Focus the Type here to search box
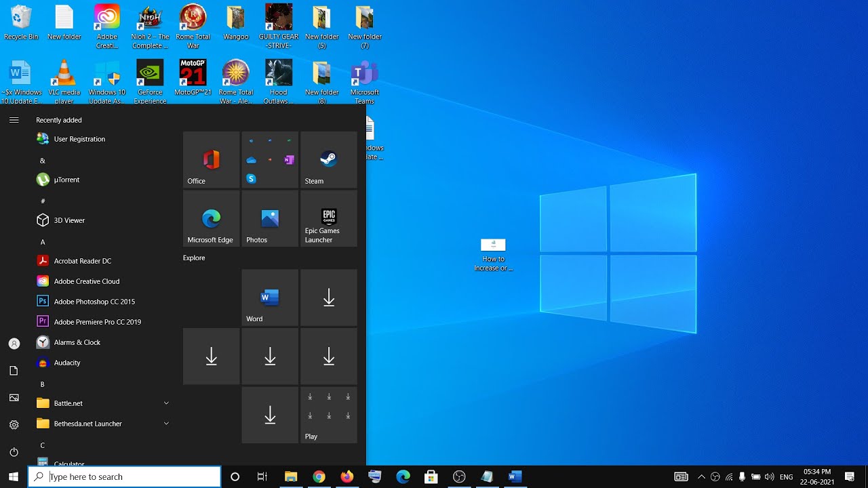This screenshot has width=868, height=488. (x=125, y=477)
